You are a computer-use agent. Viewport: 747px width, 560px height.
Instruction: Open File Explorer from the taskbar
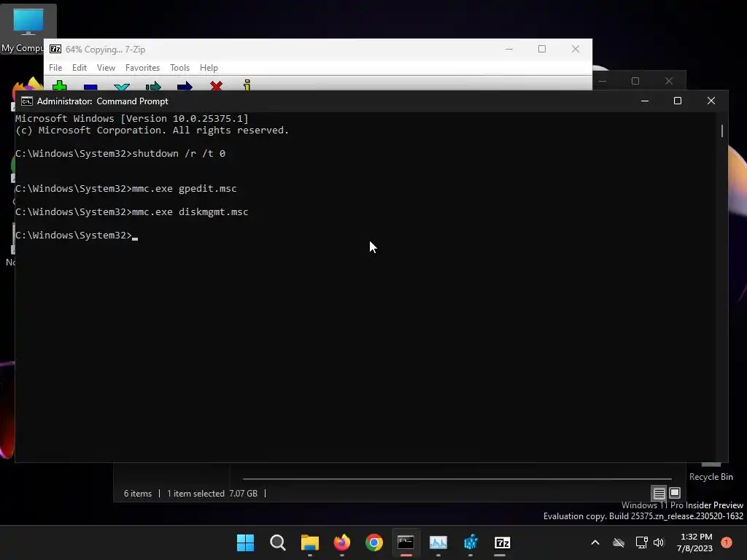coord(310,542)
